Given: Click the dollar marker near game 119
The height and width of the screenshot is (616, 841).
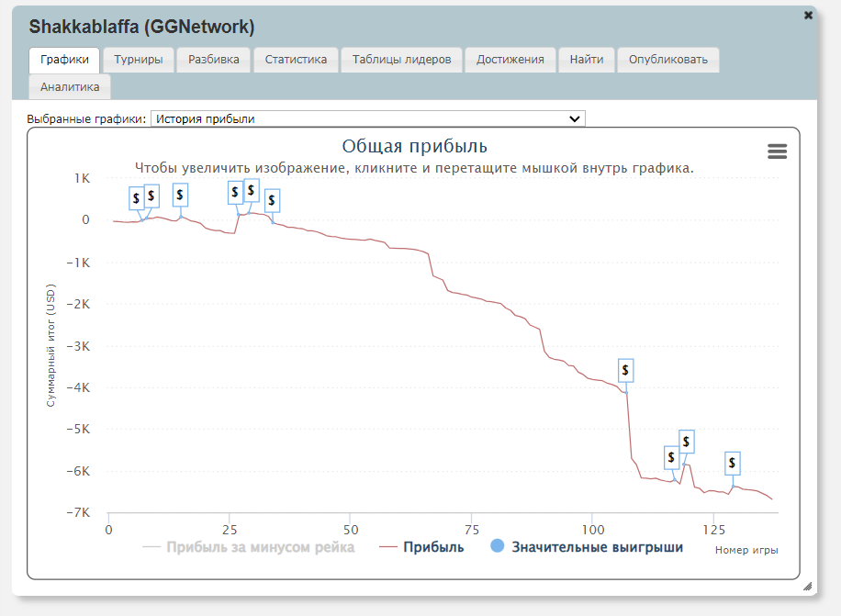Looking at the screenshot, I should [685, 442].
